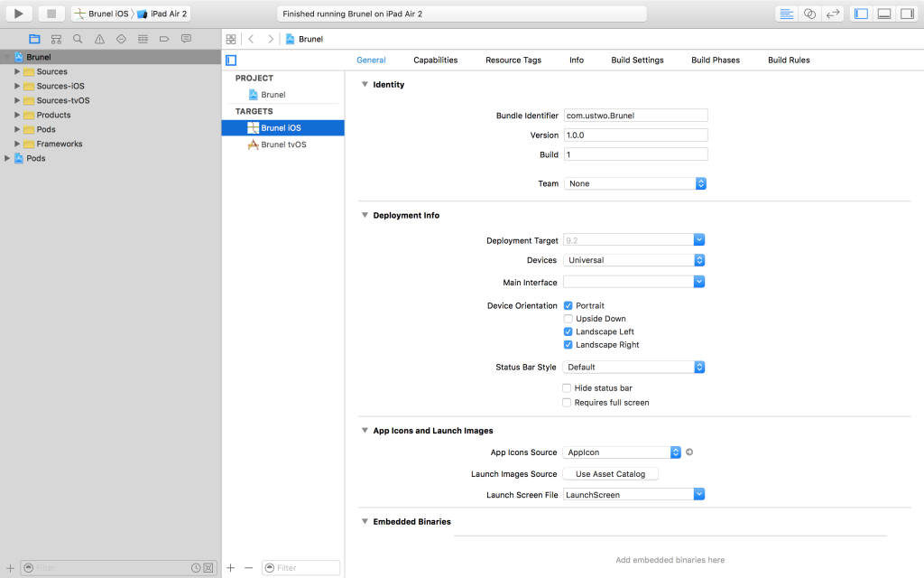Open the Breakpoint navigator icon
The height and width of the screenshot is (578, 924).
[164, 39]
